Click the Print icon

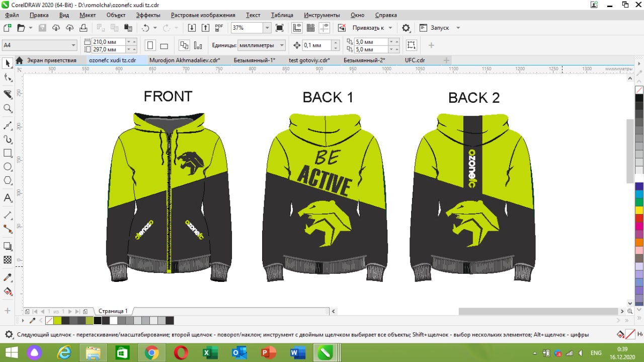click(84, 28)
